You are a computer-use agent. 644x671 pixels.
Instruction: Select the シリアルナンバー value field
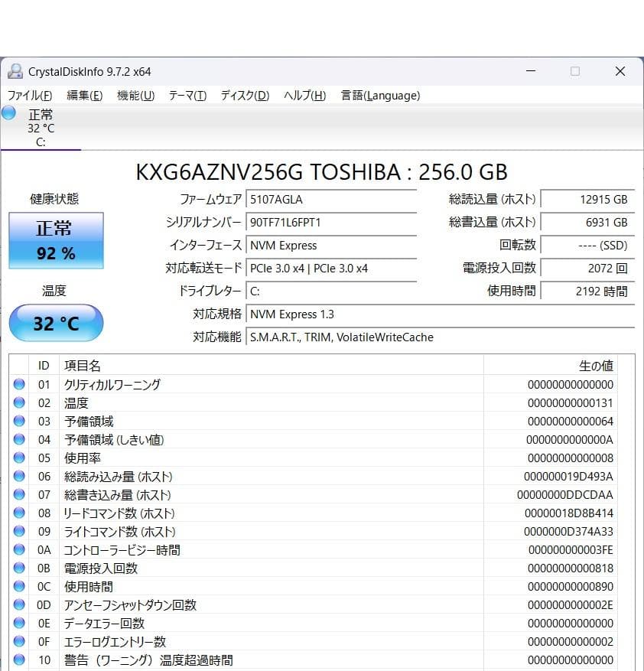[332, 223]
